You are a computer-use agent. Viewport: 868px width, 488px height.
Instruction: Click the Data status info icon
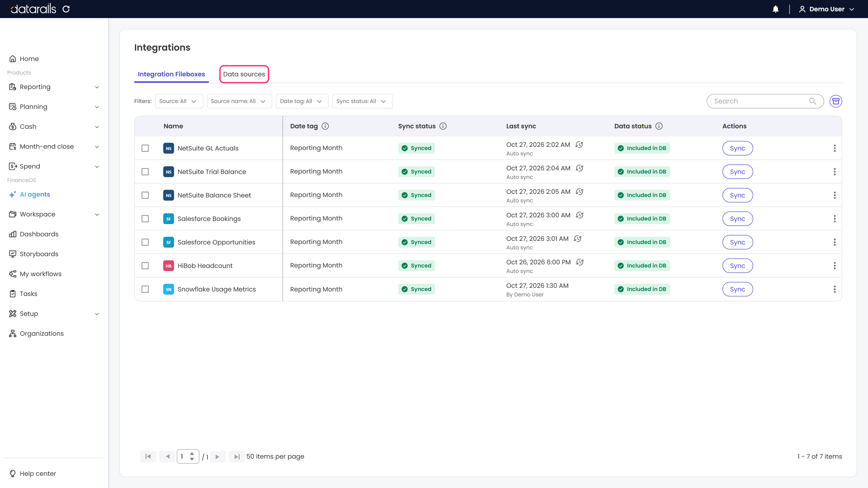(659, 126)
